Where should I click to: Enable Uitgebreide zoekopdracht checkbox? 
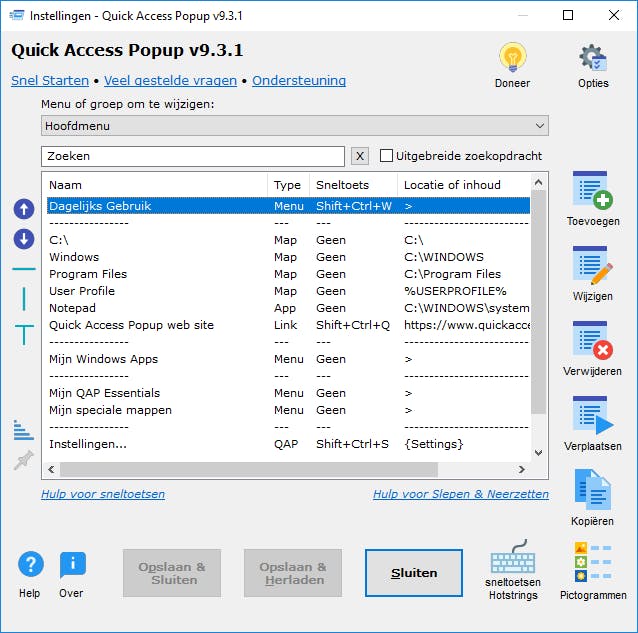tap(386, 156)
